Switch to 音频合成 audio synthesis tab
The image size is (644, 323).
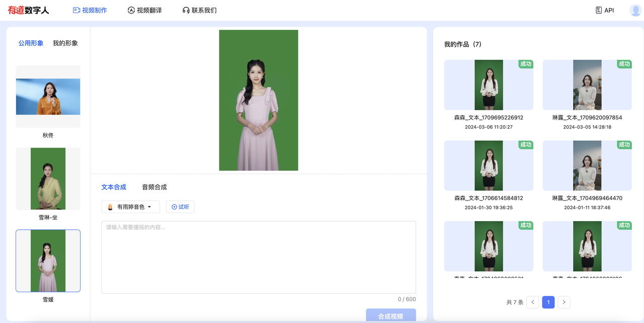[154, 187]
